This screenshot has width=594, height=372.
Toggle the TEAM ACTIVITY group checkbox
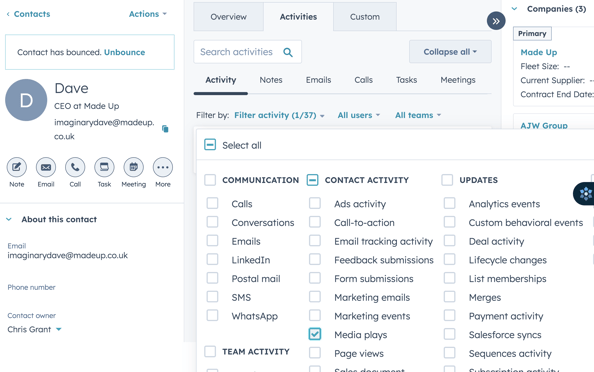pos(210,352)
